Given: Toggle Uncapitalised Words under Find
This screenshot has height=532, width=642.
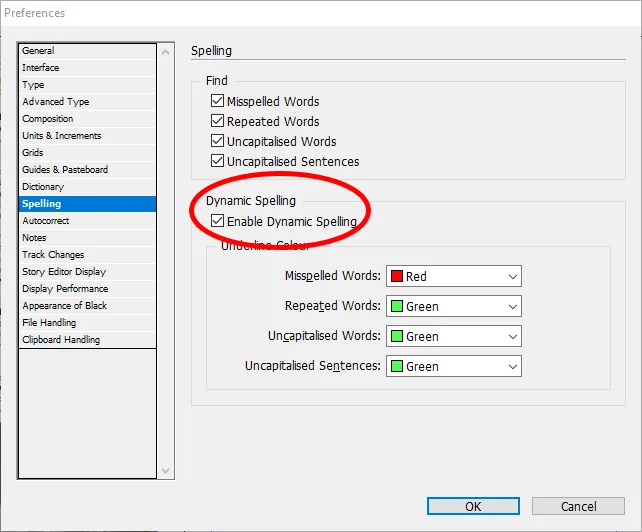Looking at the screenshot, I should [218, 141].
